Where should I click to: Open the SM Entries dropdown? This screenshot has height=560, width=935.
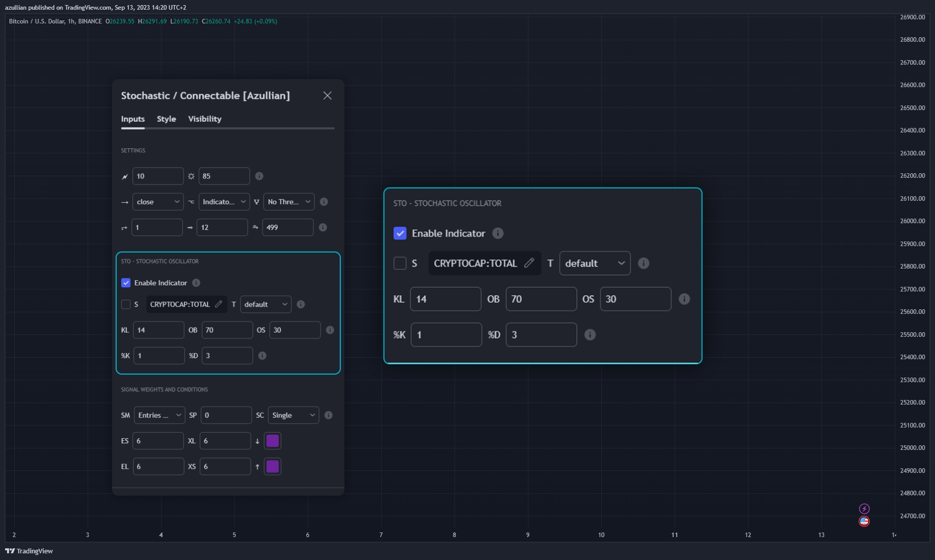coord(159,415)
